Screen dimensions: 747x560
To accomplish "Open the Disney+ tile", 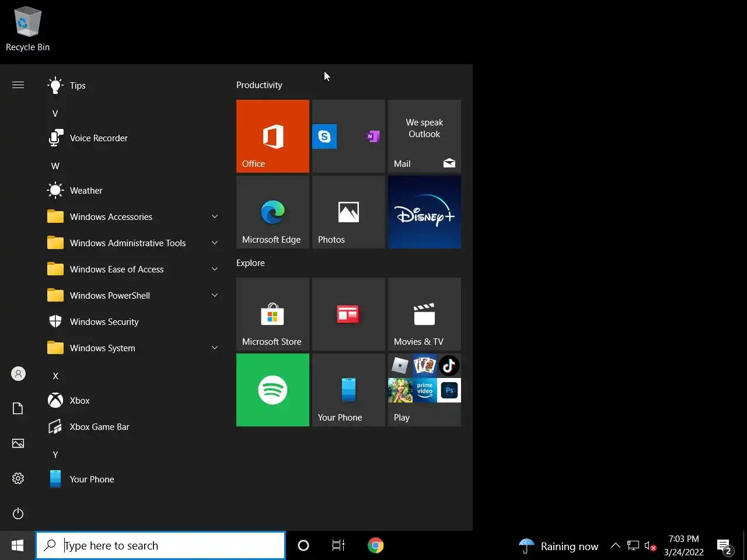I will [x=424, y=212].
